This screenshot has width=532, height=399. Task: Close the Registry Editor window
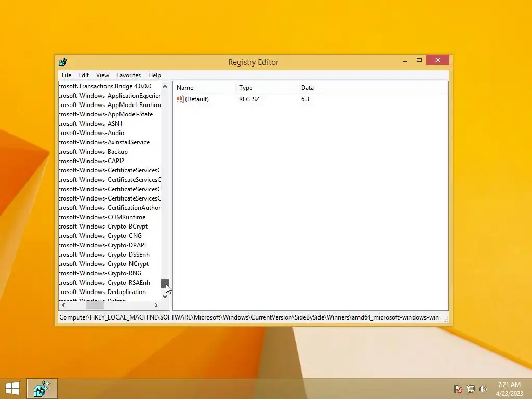click(x=437, y=60)
